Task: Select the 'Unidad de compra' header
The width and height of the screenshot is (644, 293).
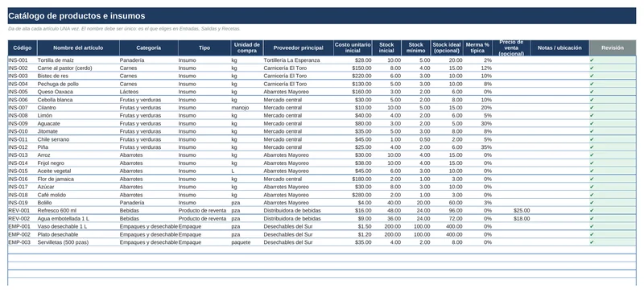Action: tap(247, 48)
